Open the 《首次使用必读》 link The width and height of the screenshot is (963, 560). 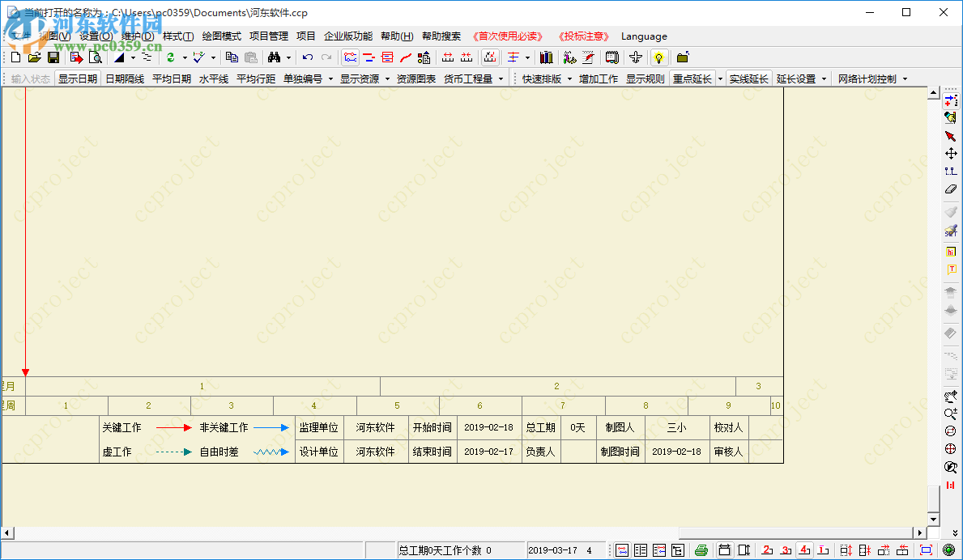[506, 36]
